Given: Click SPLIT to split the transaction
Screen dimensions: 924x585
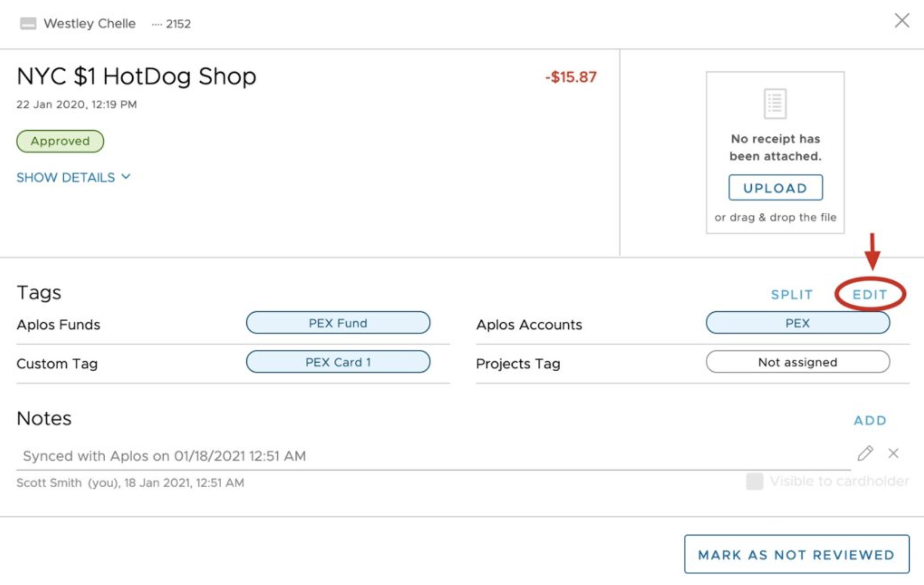Looking at the screenshot, I should 792,295.
